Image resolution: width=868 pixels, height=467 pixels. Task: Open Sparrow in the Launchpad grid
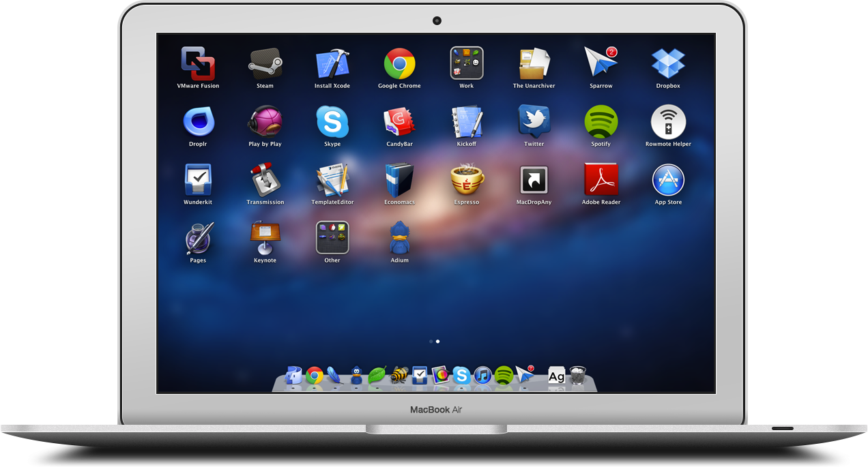pos(601,64)
